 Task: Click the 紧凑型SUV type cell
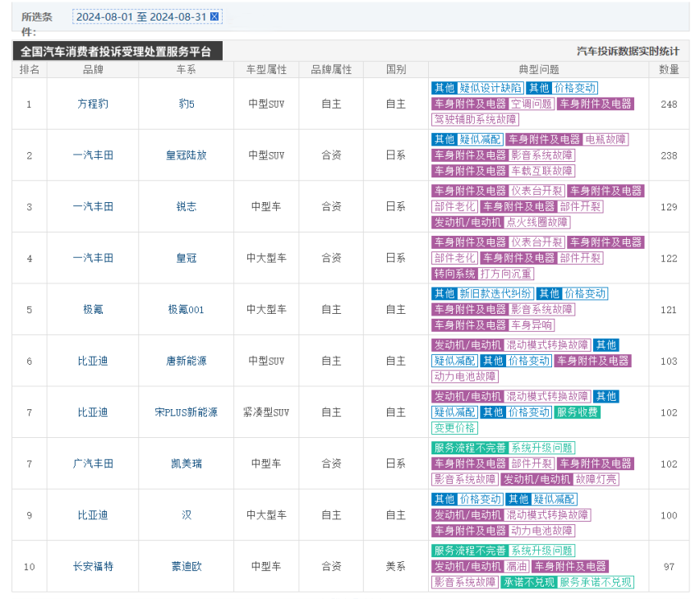click(x=266, y=412)
